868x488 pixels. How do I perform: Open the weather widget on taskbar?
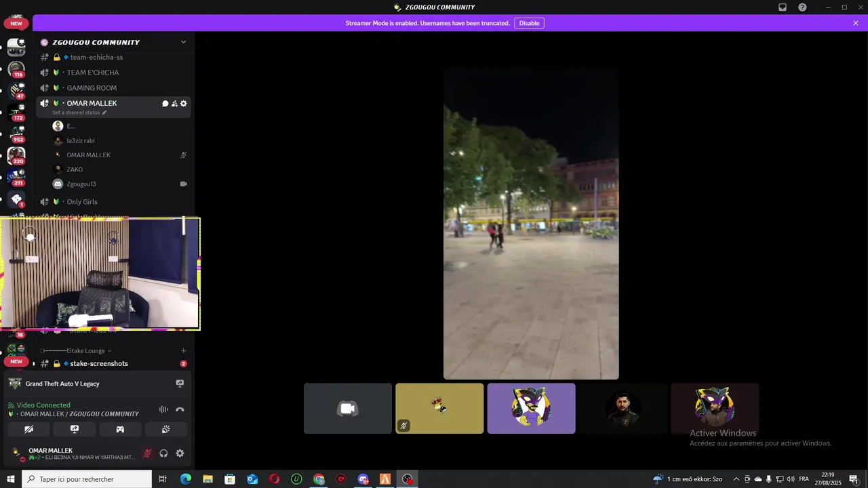(x=688, y=479)
